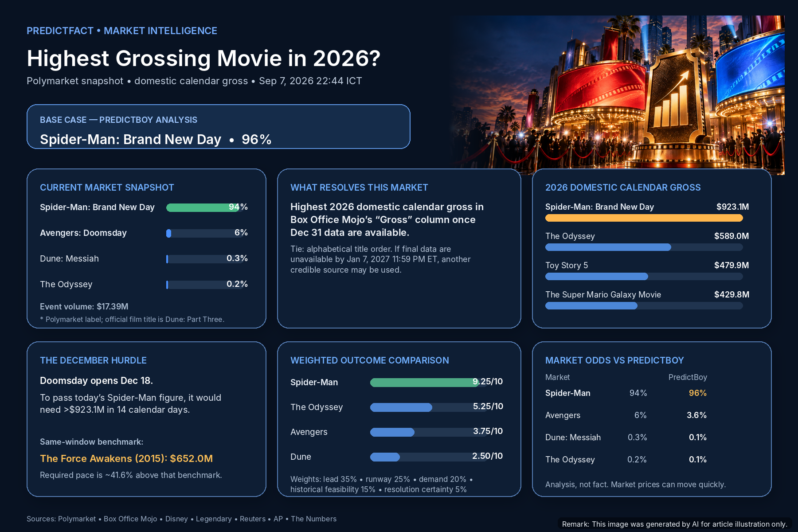Click 'The Odyssey' 5.25/10 weighted score

[x=488, y=406]
